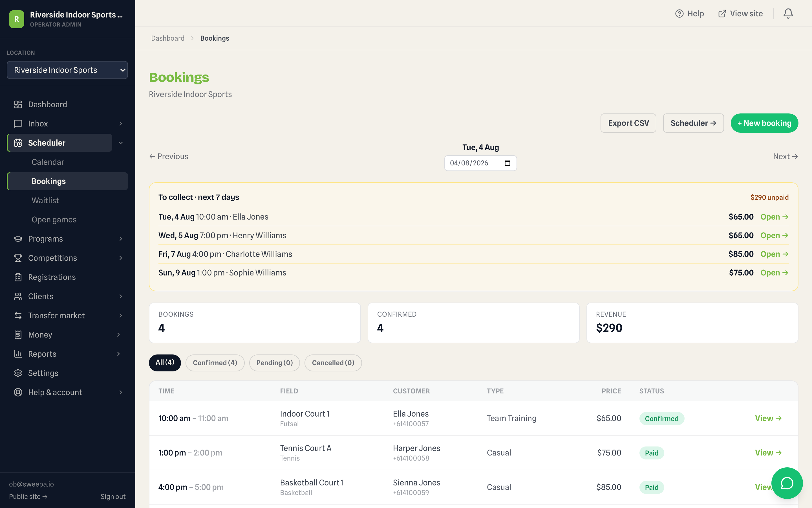
Task: Open Charlotte Williams unpaid booking link
Action: coord(774,254)
